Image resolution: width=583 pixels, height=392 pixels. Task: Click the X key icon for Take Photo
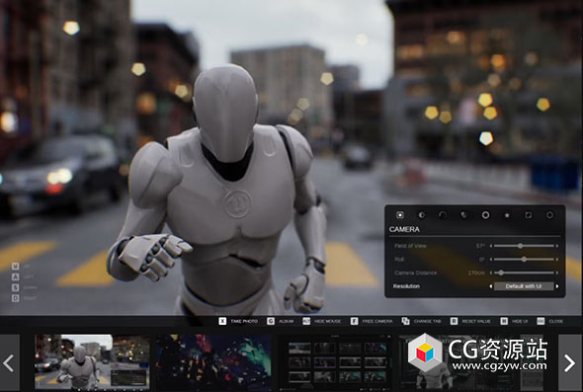click(x=222, y=321)
